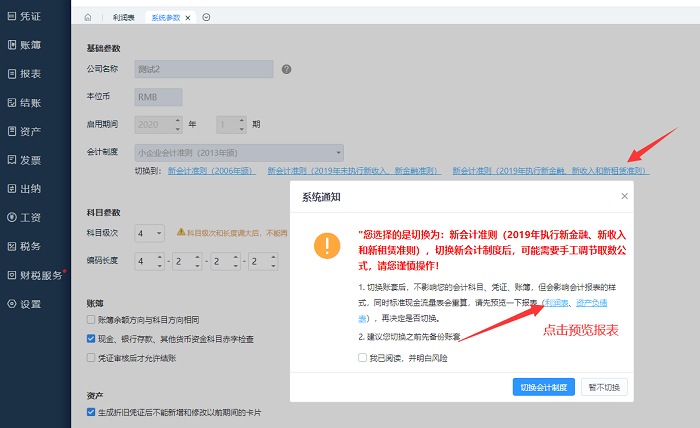Click the help icon beside company name
Viewport: 700px width, 428px height.
click(x=287, y=70)
